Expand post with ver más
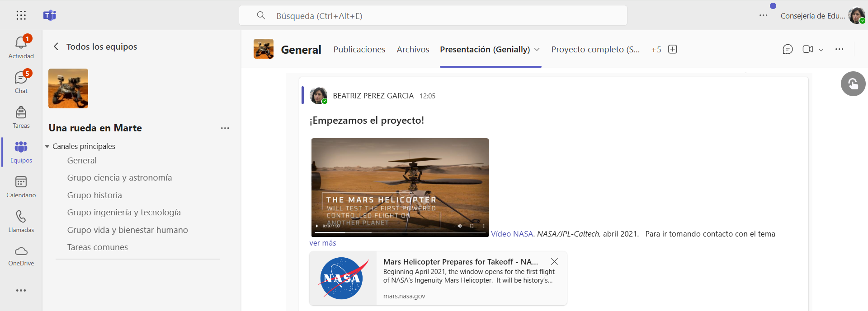 [x=323, y=243]
